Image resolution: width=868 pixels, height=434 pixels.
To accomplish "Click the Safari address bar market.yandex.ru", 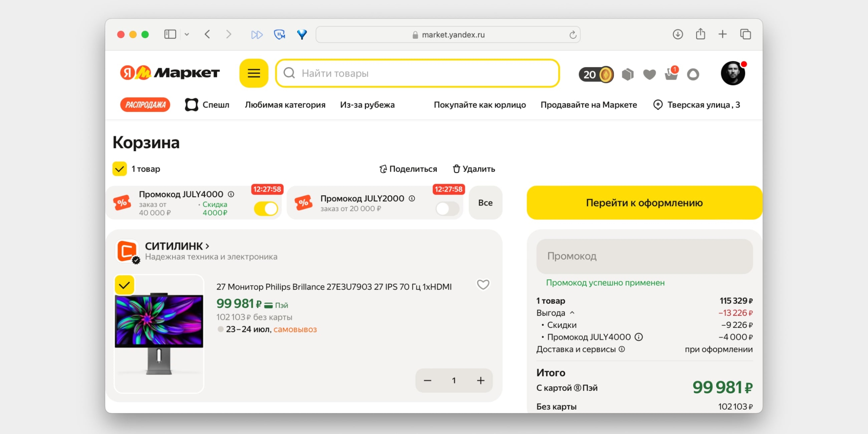I will 448,35.
